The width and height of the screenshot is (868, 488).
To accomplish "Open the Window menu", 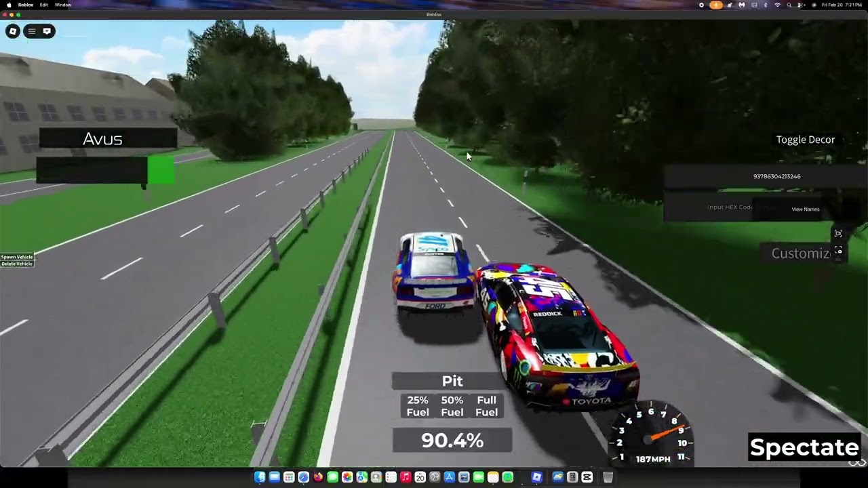I will pyautogui.click(x=63, y=5).
